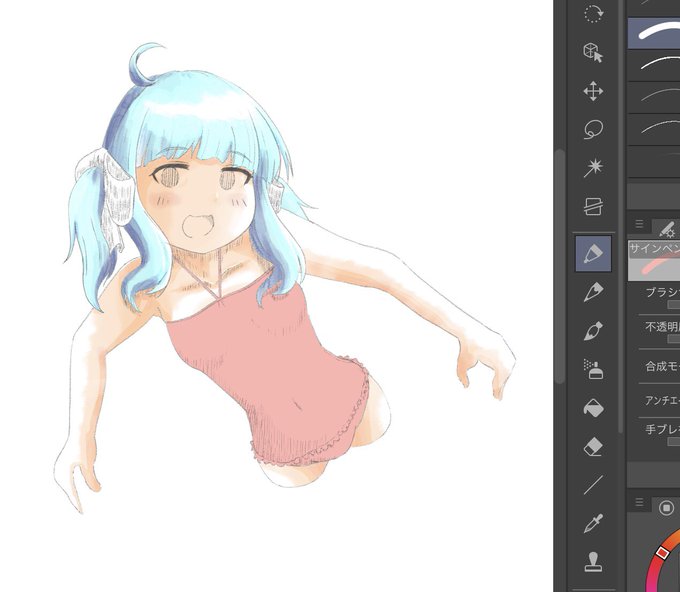The width and height of the screenshot is (680, 592).
Task: Open the Tool Property panel menu
Action: [639, 224]
